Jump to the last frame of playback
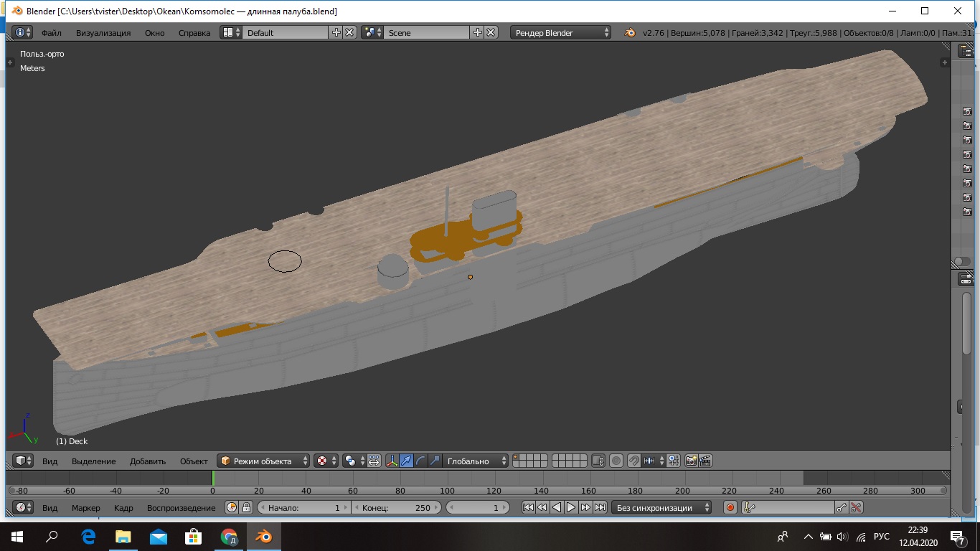The image size is (980, 551). (600, 507)
